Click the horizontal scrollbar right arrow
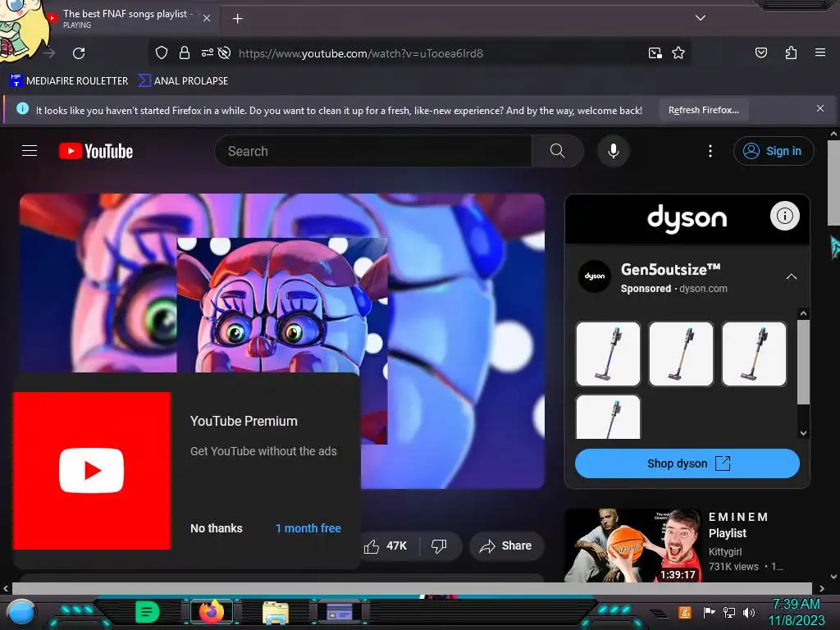Image resolution: width=840 pixels, height=630 pixels. [822, 588]
